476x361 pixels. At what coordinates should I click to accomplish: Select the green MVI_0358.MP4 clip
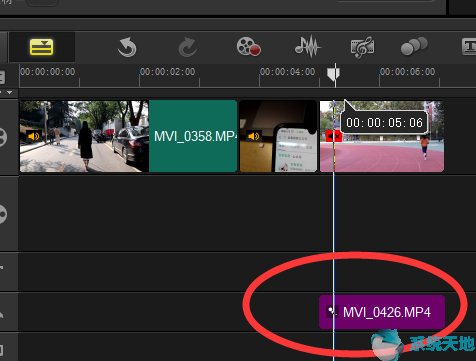(x=193, y=136)
